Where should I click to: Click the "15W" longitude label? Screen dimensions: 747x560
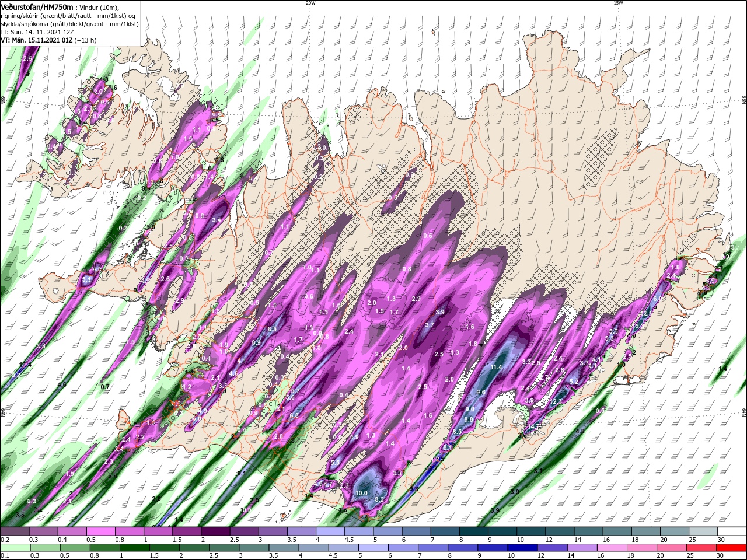618,3
